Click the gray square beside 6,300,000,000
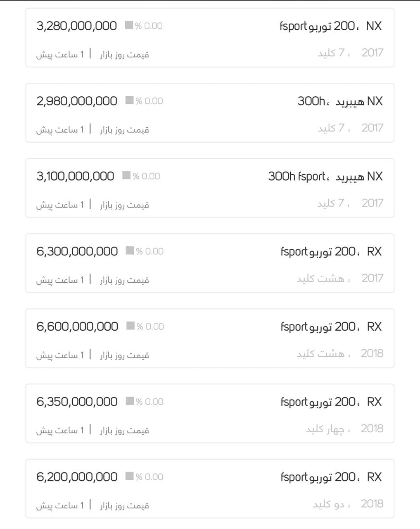The width and height of the screenshot is (420, 529). (130, 251)
